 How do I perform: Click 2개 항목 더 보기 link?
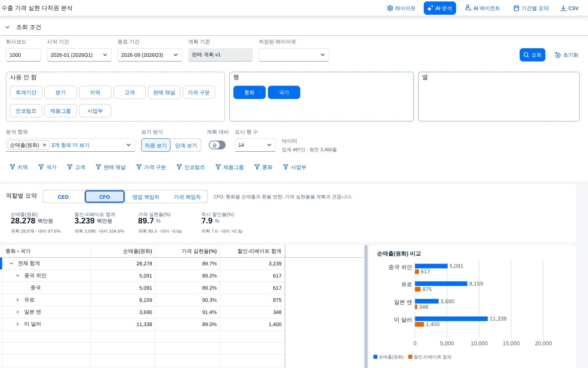(x=71, y=145)
